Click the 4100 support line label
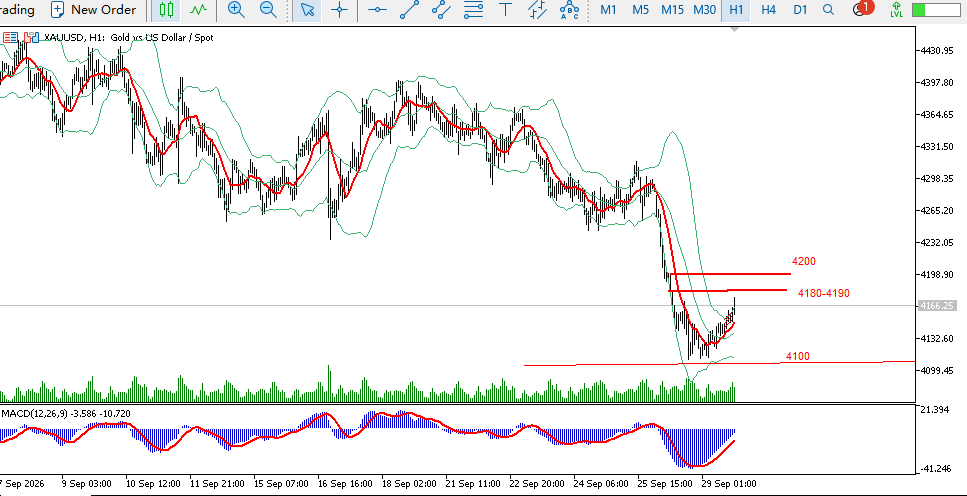The image size is (967, 496). click(798, 356)
